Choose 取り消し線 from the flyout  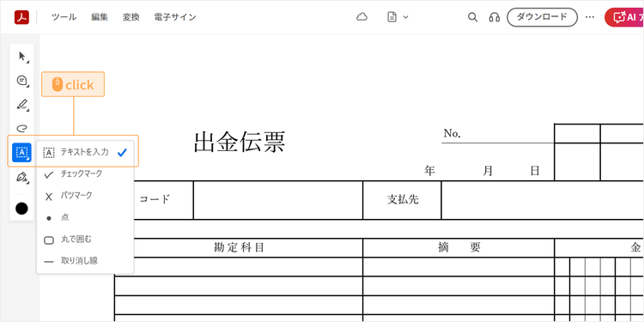pos(85,261)
